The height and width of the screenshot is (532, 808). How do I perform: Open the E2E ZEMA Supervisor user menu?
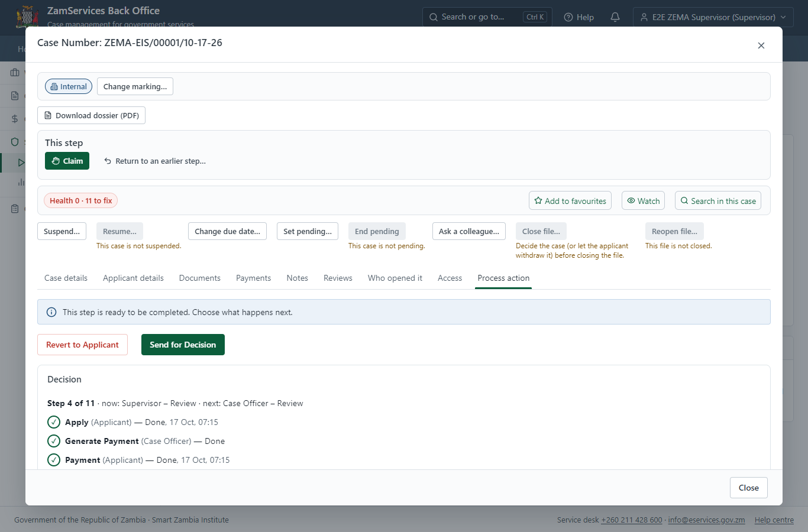713,17
